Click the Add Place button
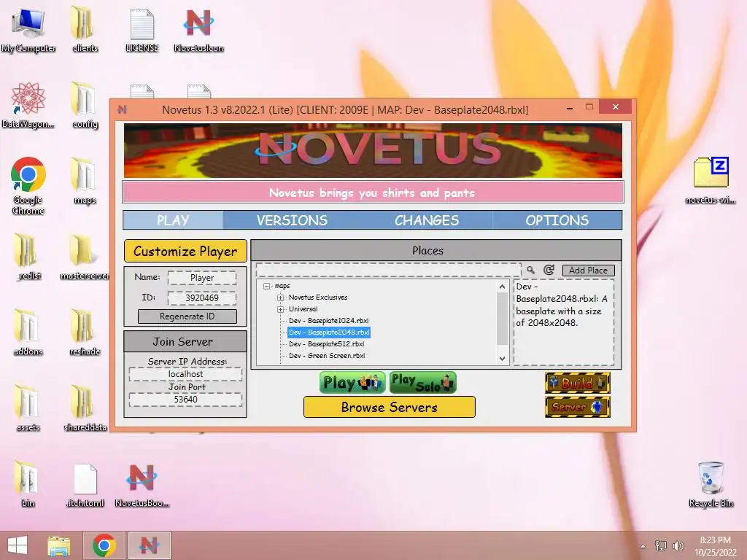747x560 pixels. (589, 270)
